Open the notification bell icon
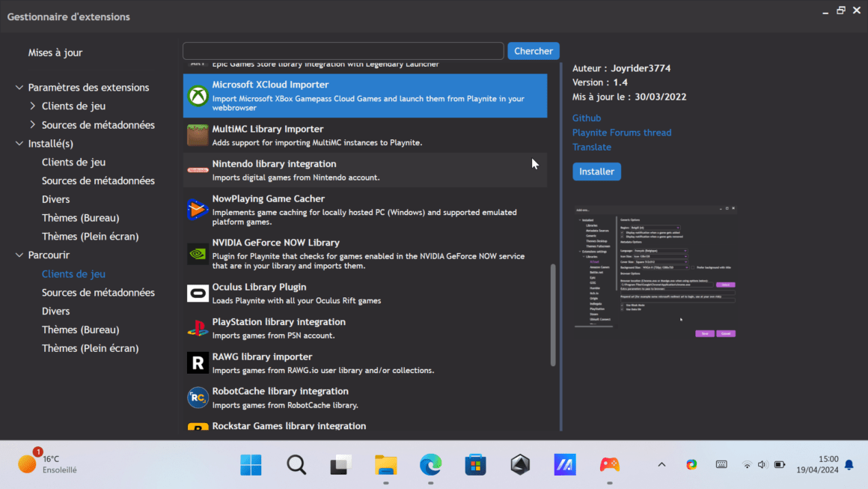 click(x=849, y=464)
